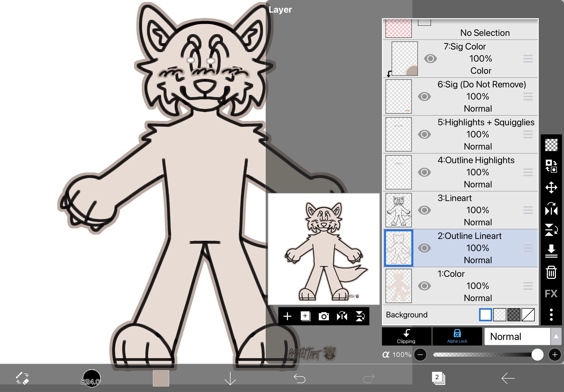Open the three-dot more options menu
564x392 pixels.
[x=551, y=315]
